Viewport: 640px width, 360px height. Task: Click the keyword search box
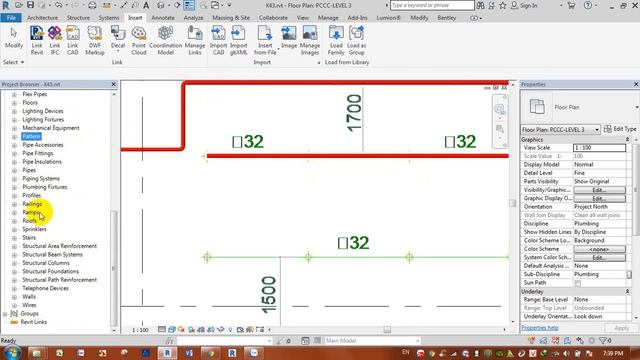432,5
